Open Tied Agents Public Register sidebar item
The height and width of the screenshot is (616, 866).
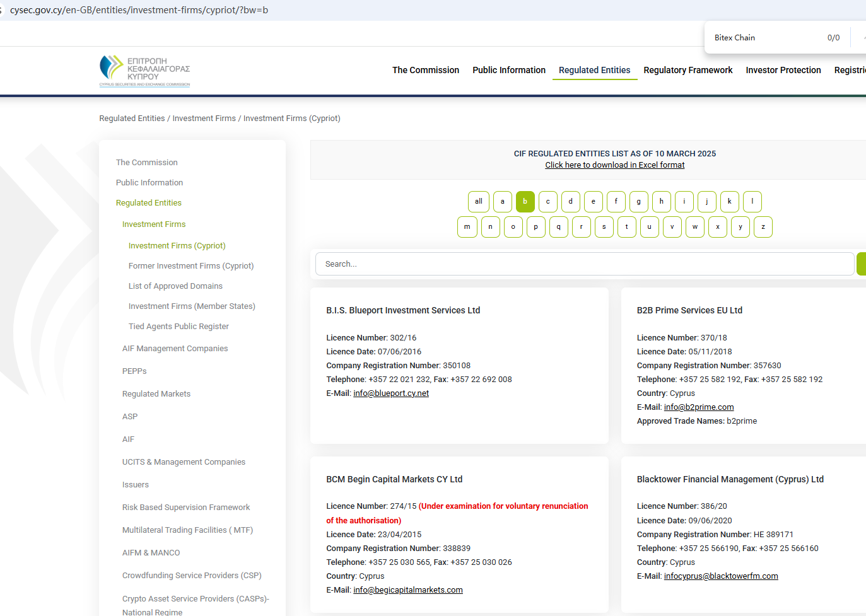178,327
